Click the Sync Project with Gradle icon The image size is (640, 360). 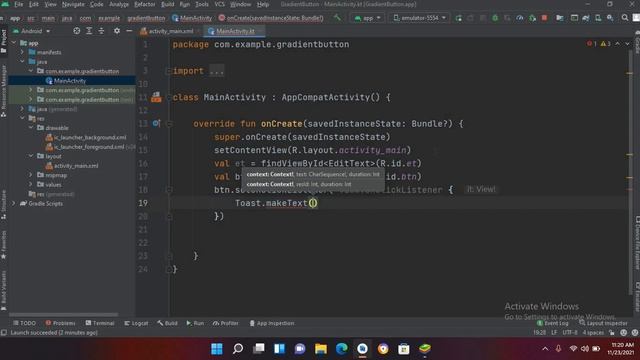click(586, 18)
